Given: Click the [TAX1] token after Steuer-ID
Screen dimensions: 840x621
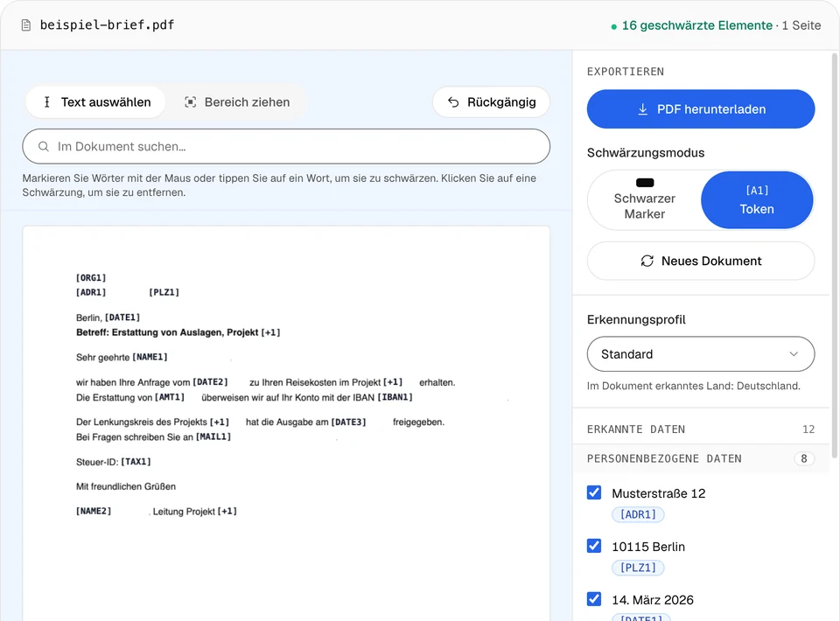Looking at the screenshot, I should click(x=136, y=462).
